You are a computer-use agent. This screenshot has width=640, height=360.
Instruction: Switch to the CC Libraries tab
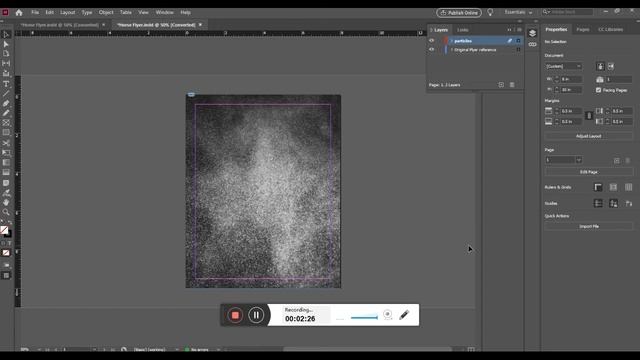point(611,29)
